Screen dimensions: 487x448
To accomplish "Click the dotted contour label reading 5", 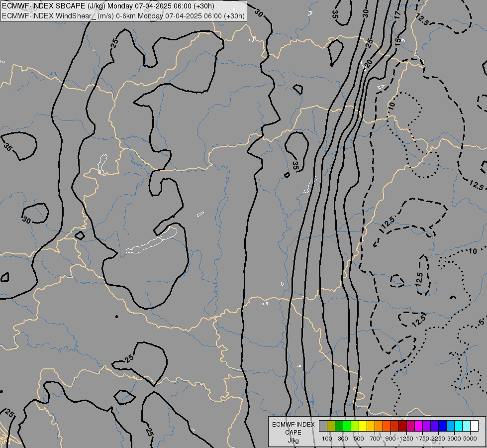I will coord(481,323).
